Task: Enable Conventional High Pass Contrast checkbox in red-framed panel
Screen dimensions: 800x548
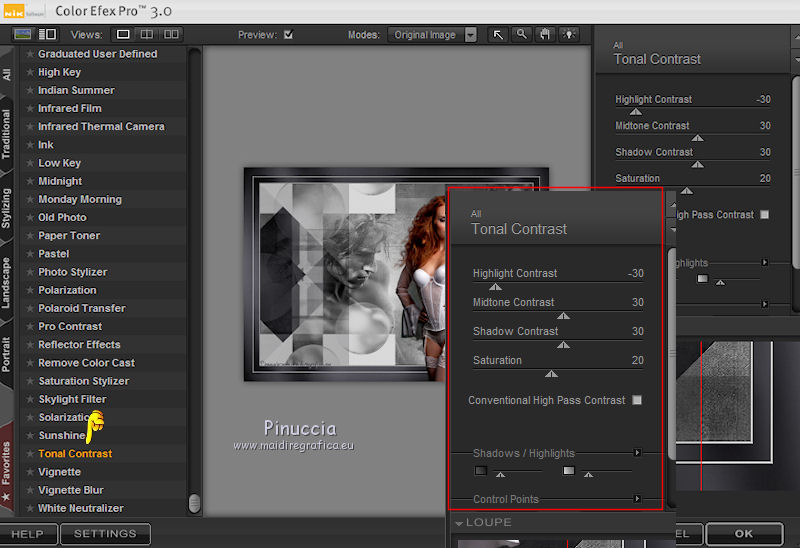Action: click(637, 400)
